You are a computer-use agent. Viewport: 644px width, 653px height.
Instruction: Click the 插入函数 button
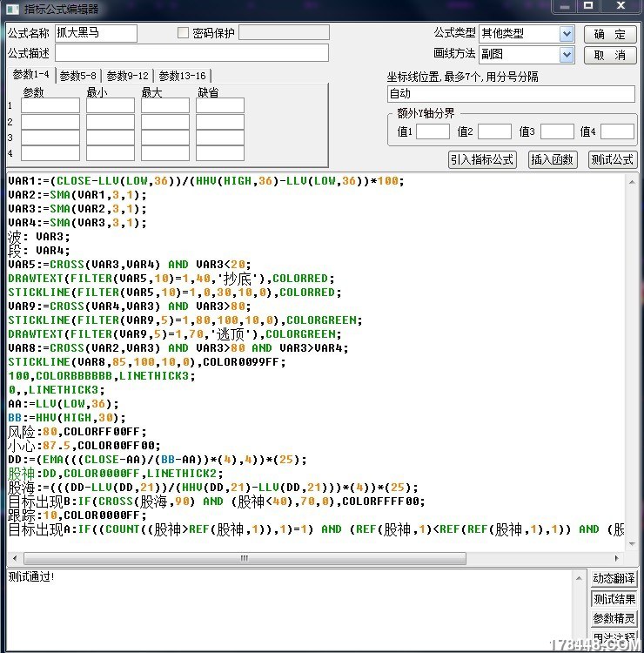[553, 159]
